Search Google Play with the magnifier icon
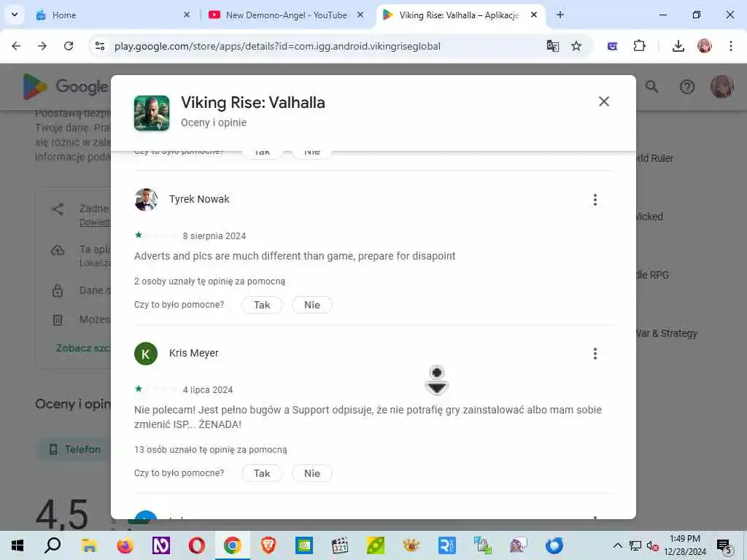The image size is (747, 560). pyautogui.click(x=651, y=87)
